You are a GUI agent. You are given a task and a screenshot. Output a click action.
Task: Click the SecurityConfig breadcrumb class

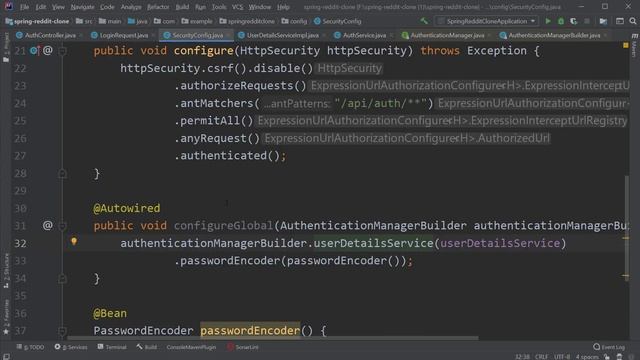click(338, 21)
